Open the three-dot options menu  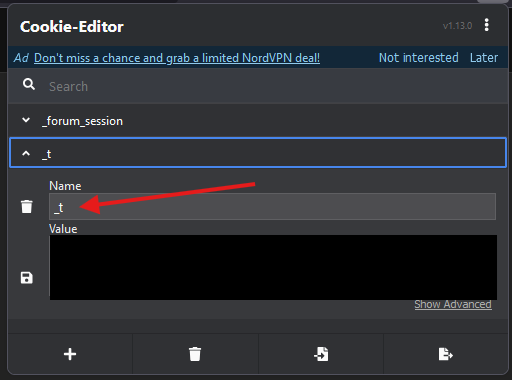[x=486, y=25]
